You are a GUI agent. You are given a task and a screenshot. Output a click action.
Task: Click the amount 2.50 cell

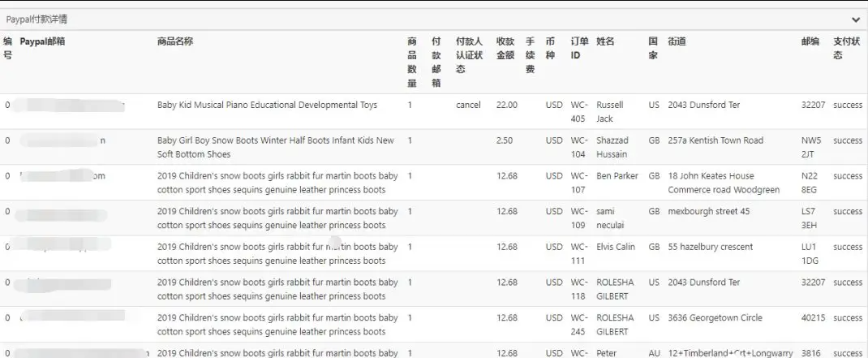(504, 140)
